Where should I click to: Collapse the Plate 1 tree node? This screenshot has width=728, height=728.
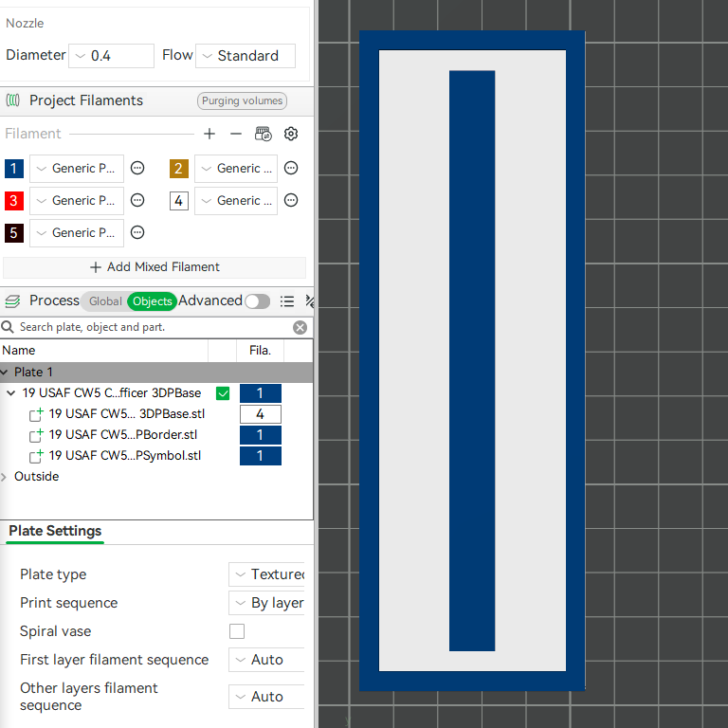(4, 372)
